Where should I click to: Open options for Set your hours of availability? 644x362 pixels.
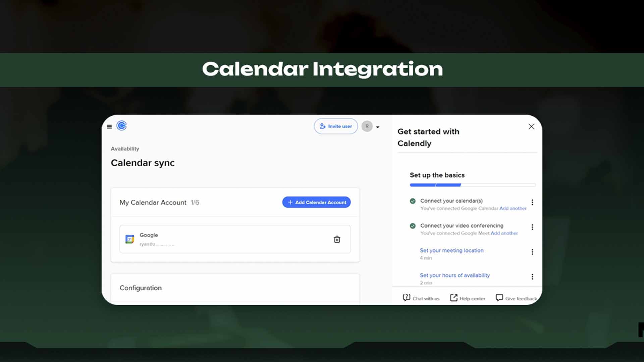tap(532, 277)
